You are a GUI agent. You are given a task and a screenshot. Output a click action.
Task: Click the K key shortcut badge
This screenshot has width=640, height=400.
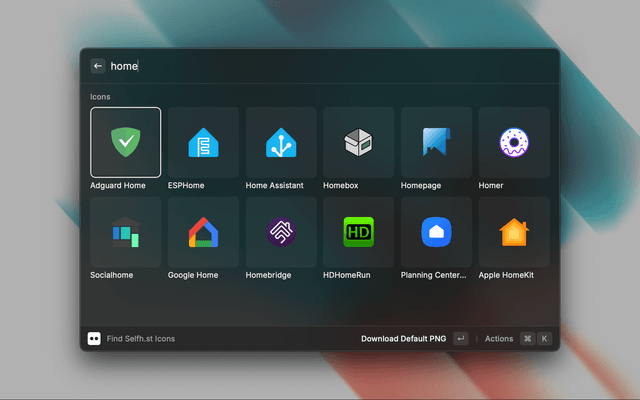point(545,339)
